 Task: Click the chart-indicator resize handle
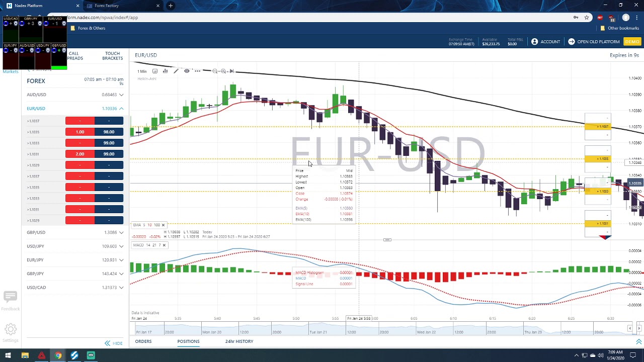(x=387, y=240)
